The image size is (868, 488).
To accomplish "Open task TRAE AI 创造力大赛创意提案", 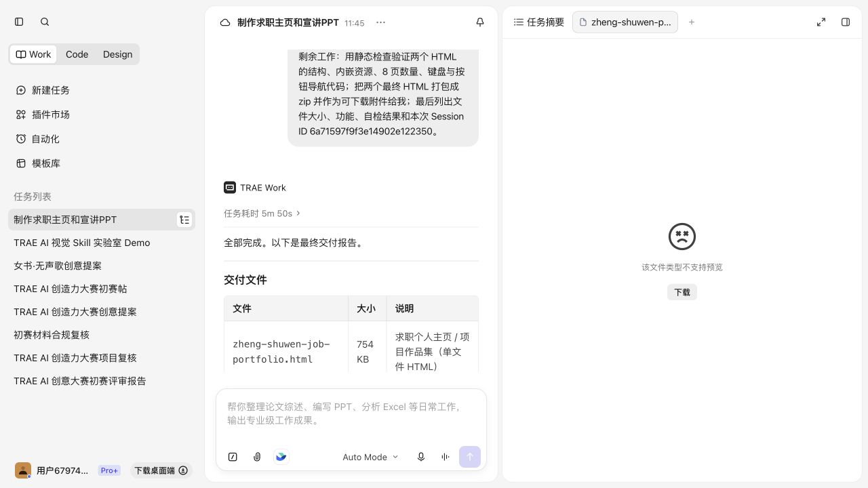I will coord(102,312).
